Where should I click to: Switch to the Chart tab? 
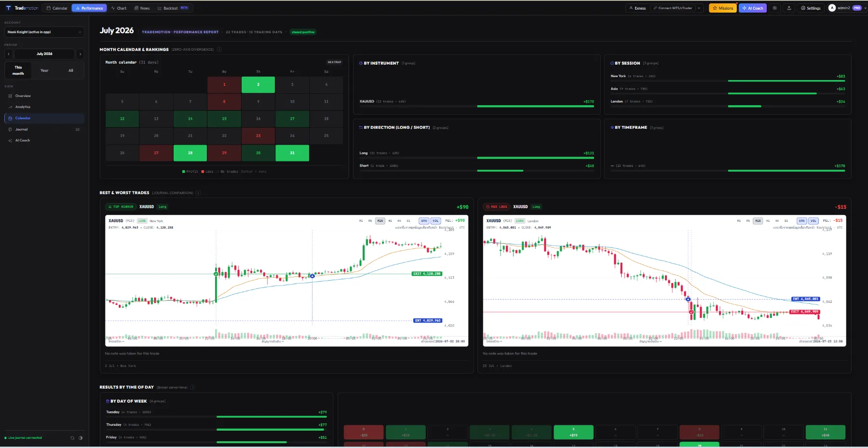click(x=119, y=8)
